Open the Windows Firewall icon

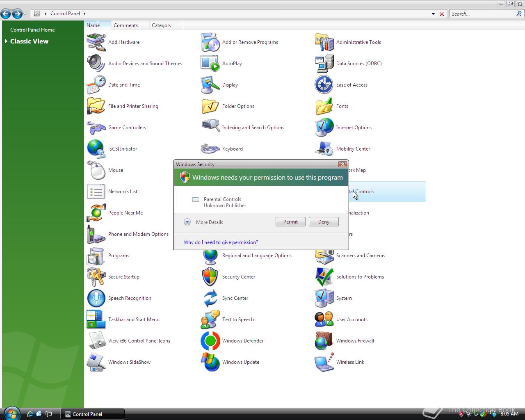[x=324, y=341]
